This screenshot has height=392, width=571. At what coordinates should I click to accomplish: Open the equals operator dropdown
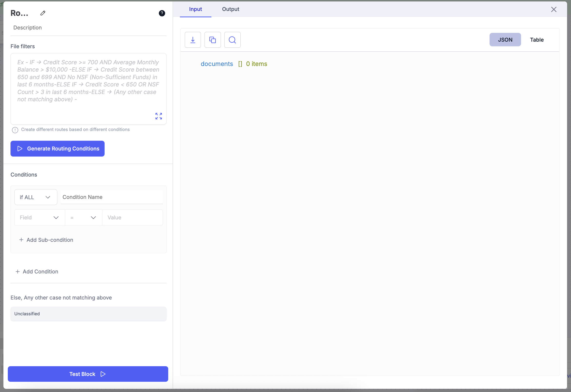83,218
